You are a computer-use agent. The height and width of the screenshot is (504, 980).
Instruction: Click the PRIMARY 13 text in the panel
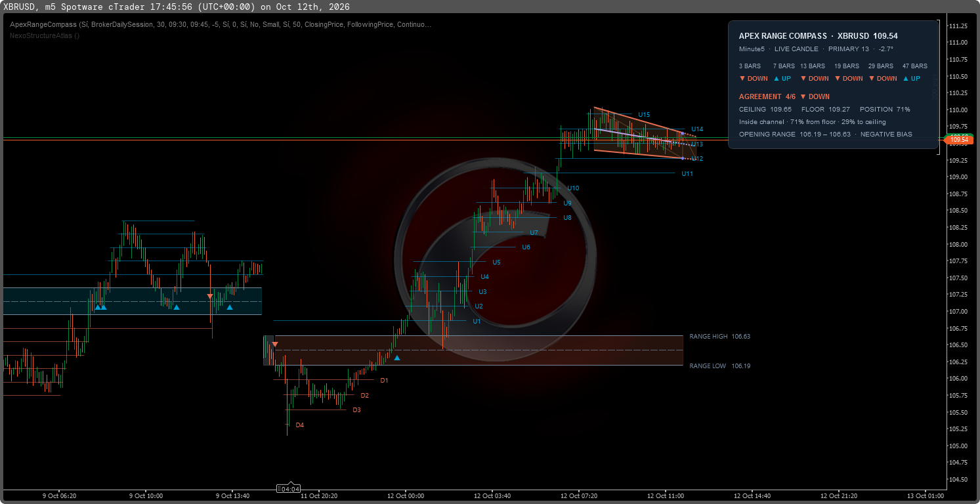[x=849, y=49]
